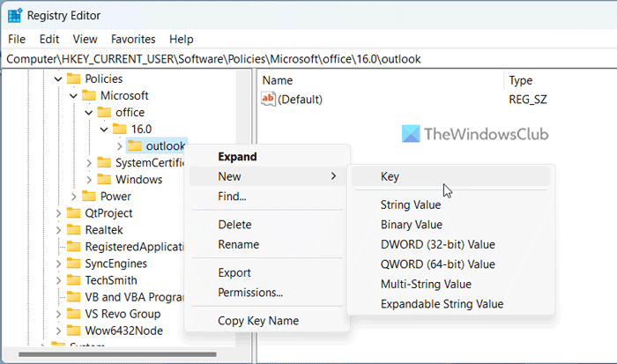Click the Registry Editor app icon in title bar
Image resolution: width=617 pixels, height=364 pixels.
click(x=15, y=15)
